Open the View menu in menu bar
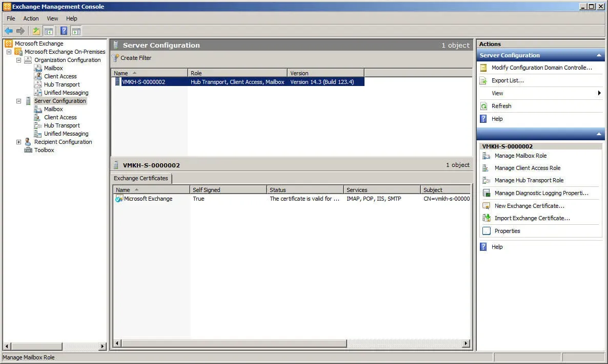608x364 pixels. (52, 18)
